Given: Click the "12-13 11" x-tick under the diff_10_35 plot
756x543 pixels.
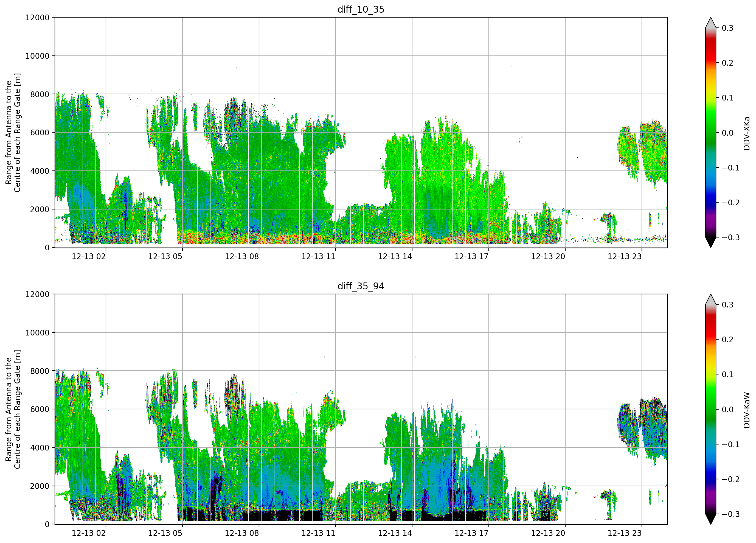Looking at the screenshot, I should pos(318,256).
